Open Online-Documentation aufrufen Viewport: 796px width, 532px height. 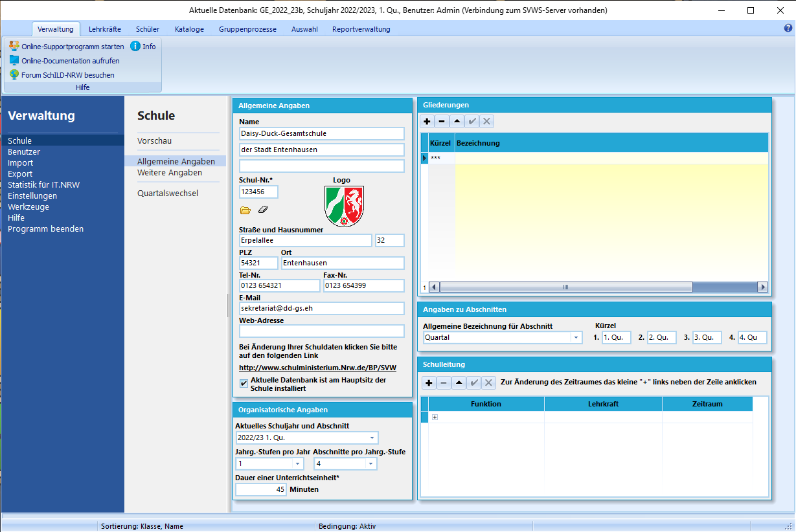(64, 61)
